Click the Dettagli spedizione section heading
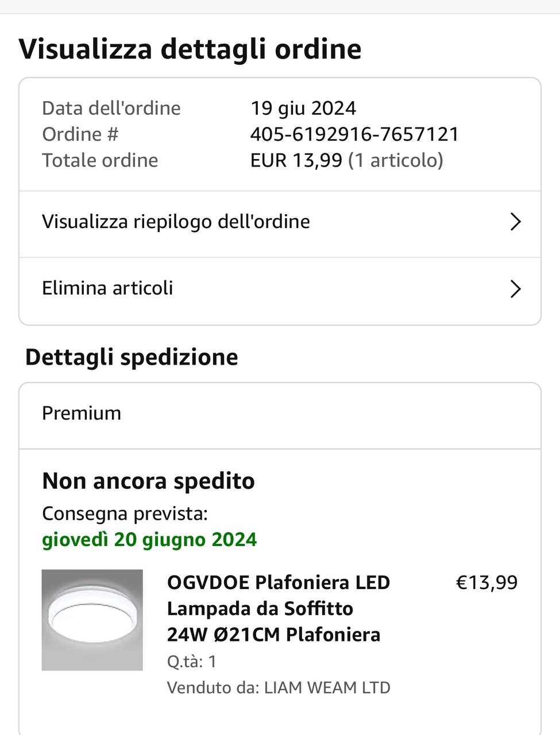Viewport: 560px width, 735px height. coord(132,357)
